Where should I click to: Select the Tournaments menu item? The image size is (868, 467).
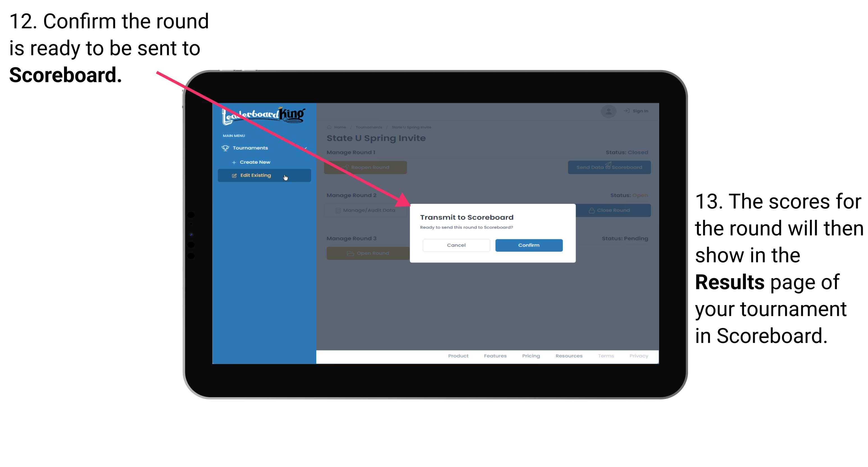click(251, 148)
